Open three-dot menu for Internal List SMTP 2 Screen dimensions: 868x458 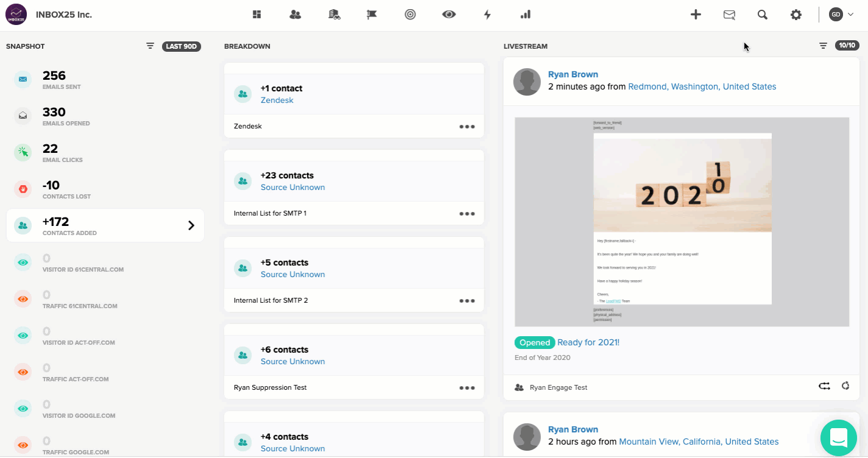pos(467,301)
